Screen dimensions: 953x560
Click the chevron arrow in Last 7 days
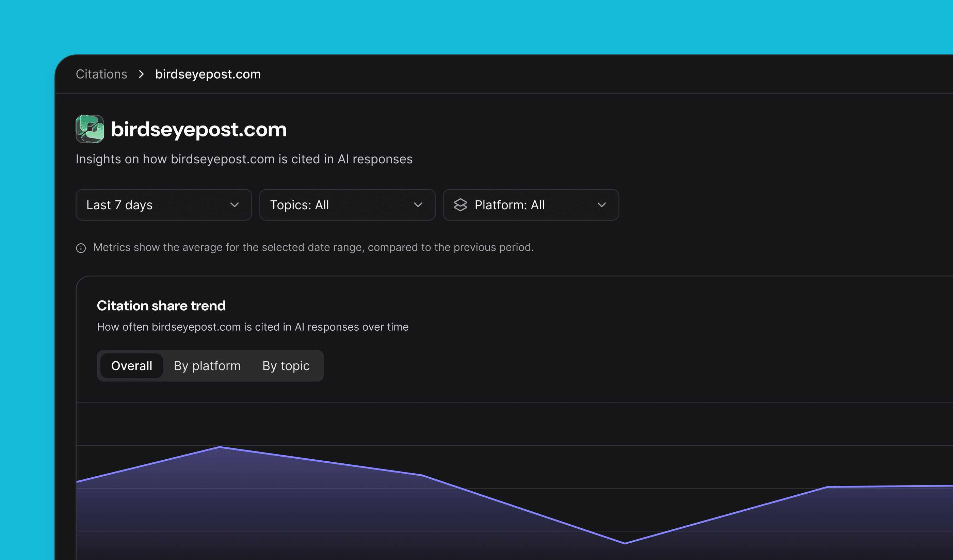point(235,205)
